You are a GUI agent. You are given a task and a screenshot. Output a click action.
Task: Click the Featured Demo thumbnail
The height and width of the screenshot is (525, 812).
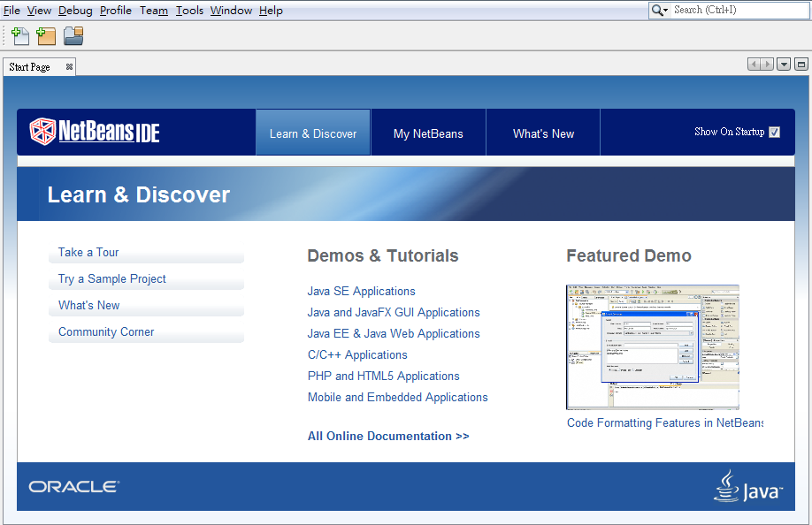(x=653, y=347)
